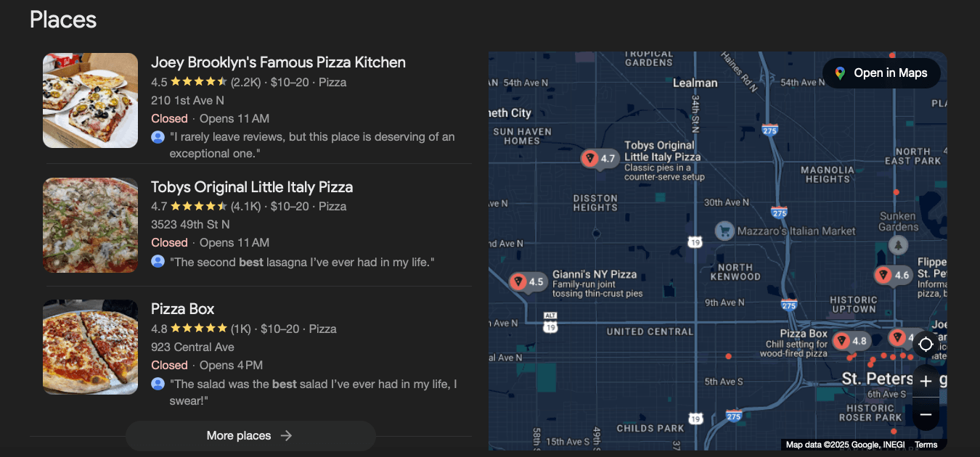Click Pizza Box thumbnail photo
980x457 pixels.
(x=90, y=347)
